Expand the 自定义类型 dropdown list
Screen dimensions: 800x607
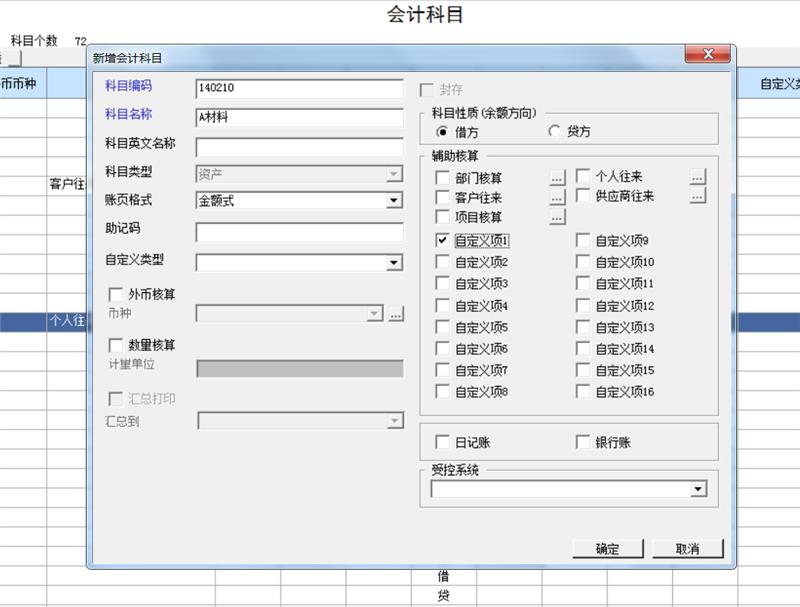394,263
